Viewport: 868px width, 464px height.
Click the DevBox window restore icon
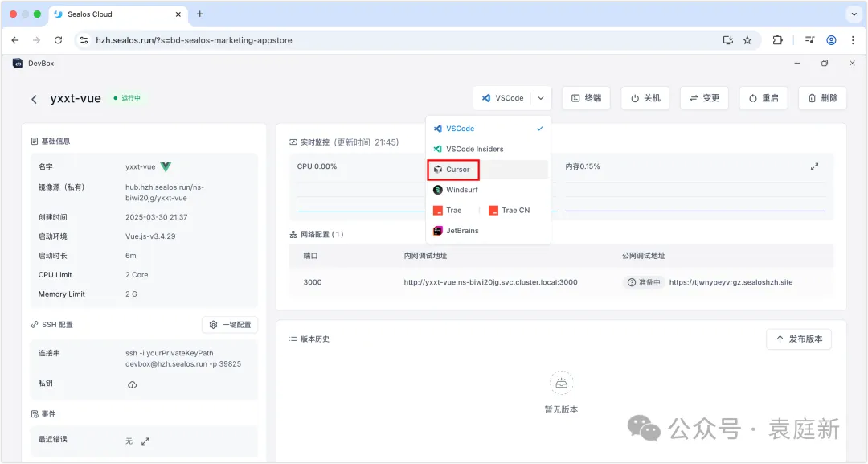click(825, 63)
